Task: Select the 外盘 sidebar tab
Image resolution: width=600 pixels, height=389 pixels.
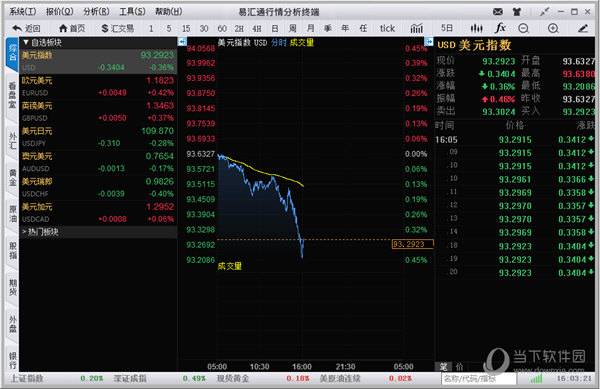Action: [13, 324]
